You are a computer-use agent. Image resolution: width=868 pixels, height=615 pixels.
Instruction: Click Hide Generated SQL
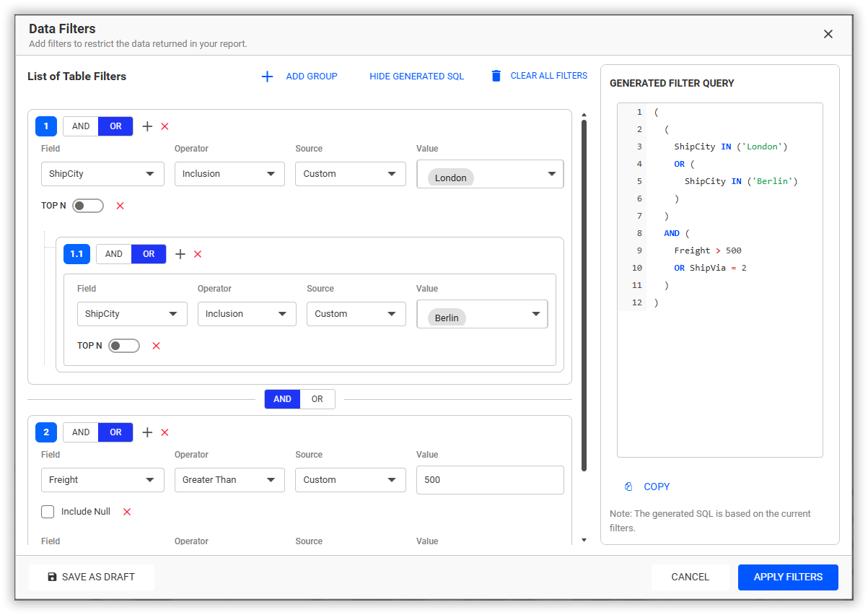coord(417,76)
